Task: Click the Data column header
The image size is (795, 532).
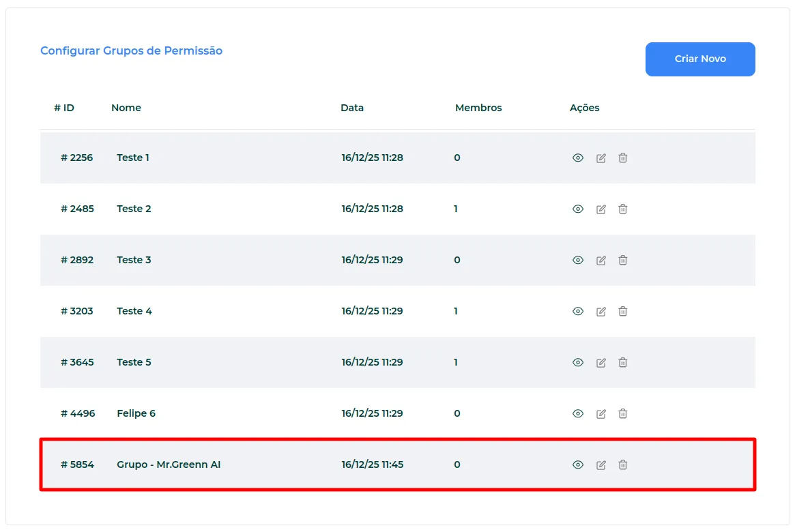Action: [352, 108]
